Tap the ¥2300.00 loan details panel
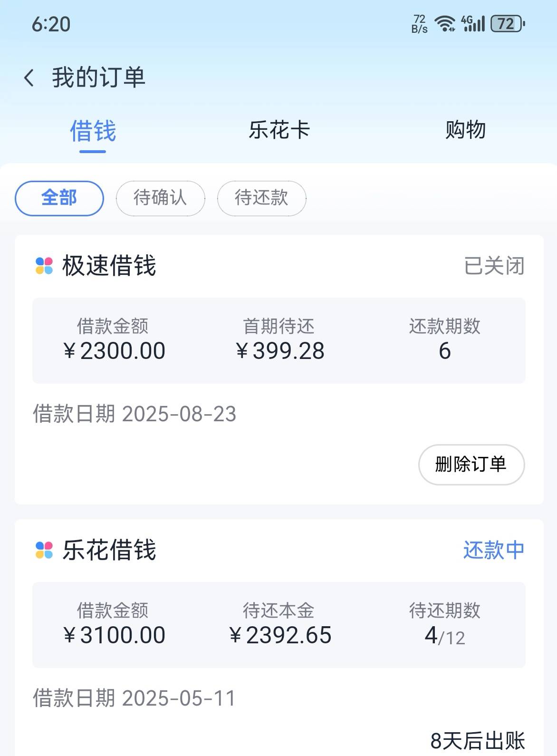Viewport: 557px width, 756px height. point(279,340)
